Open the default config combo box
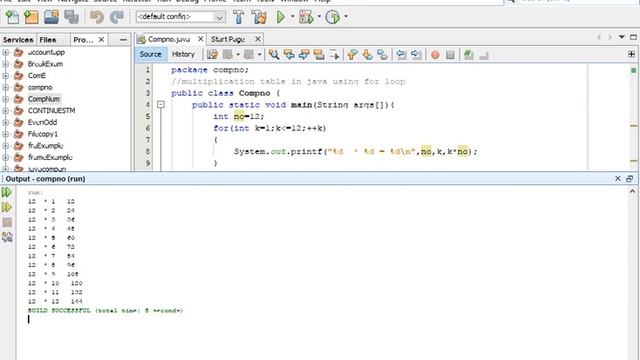This screenshot has height=360, width=640. (x=180, y=17)
